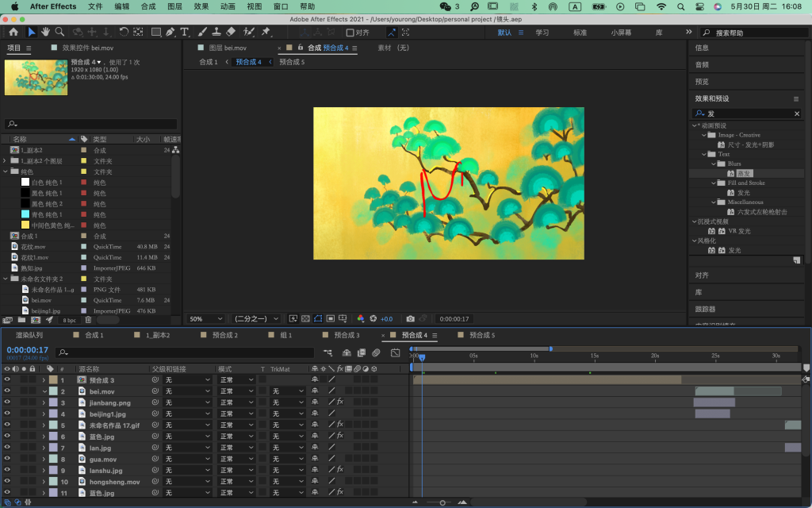Collapse the 纯色 folder in project
Viewport: 812px width, 508px height.
tap(6, 171)
